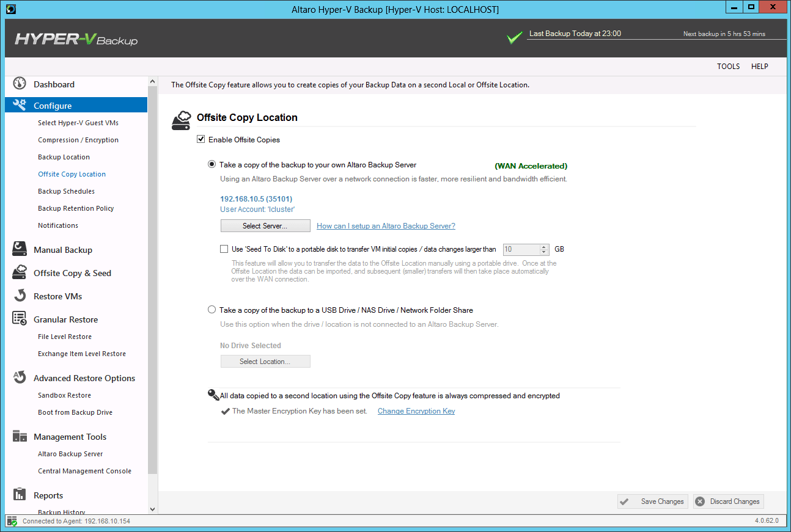Click the Select Location... button

click(265, 362)
